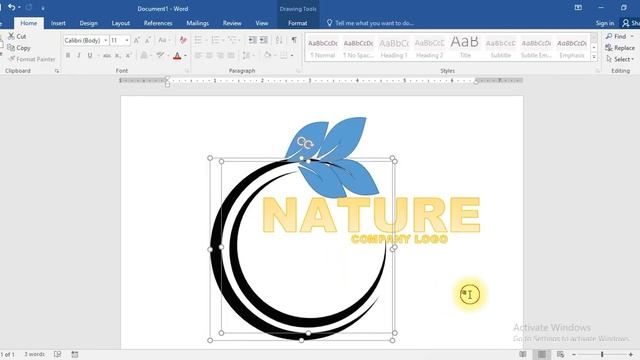Open the Layout tab

click(121, 23)
